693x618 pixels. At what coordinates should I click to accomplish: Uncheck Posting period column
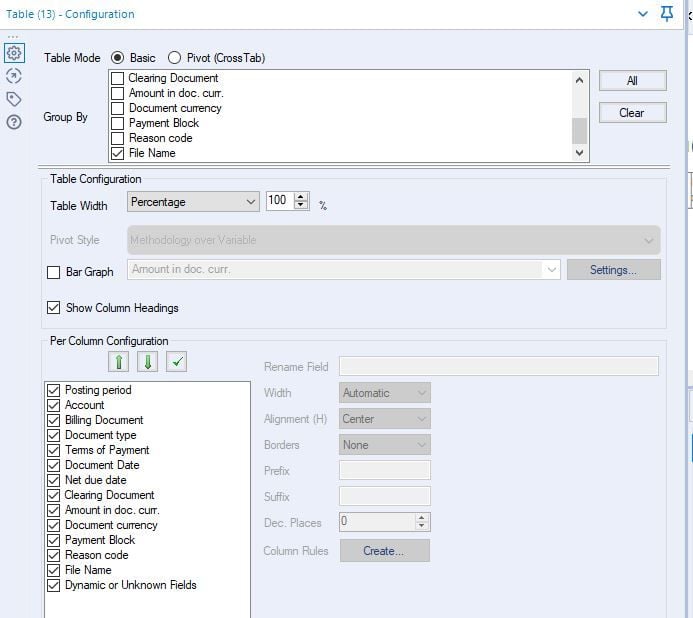(53, 390)
